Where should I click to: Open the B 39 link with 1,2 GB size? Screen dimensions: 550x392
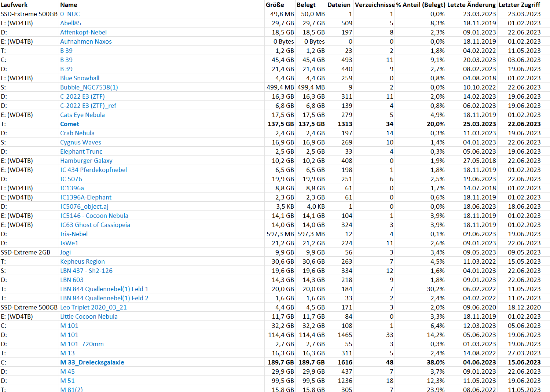pos(66,51)
